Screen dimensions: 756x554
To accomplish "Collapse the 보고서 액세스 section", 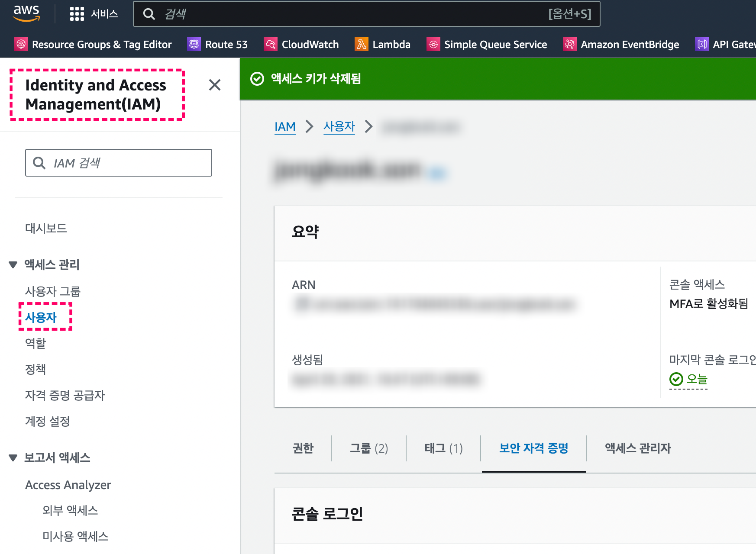I will click(13, 457).
